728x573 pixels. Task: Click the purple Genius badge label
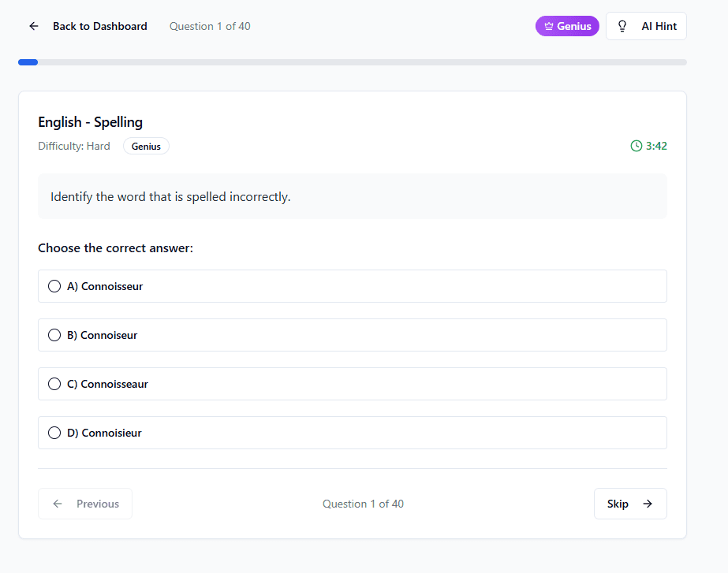tap(573, 26)
